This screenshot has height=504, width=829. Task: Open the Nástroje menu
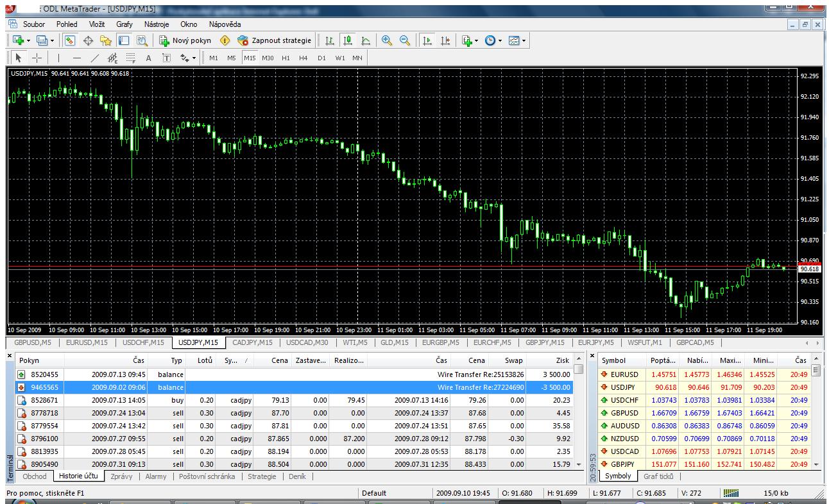[157, 24]
